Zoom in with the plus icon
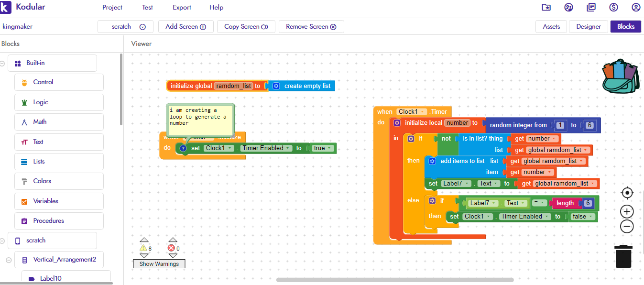Viewport: 644px width, 285px height. [627, 211]
